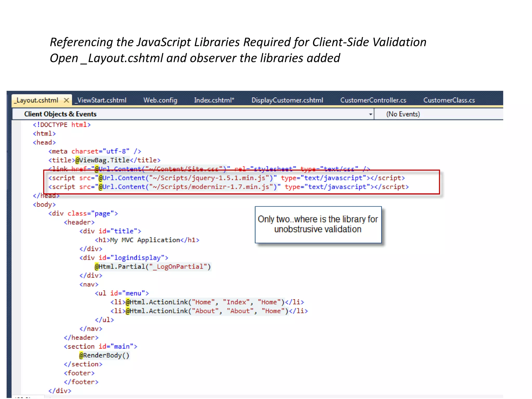Switch to the Index.cshtml* tab
This screenshot has width=532, height=399.
click(214, 100)
